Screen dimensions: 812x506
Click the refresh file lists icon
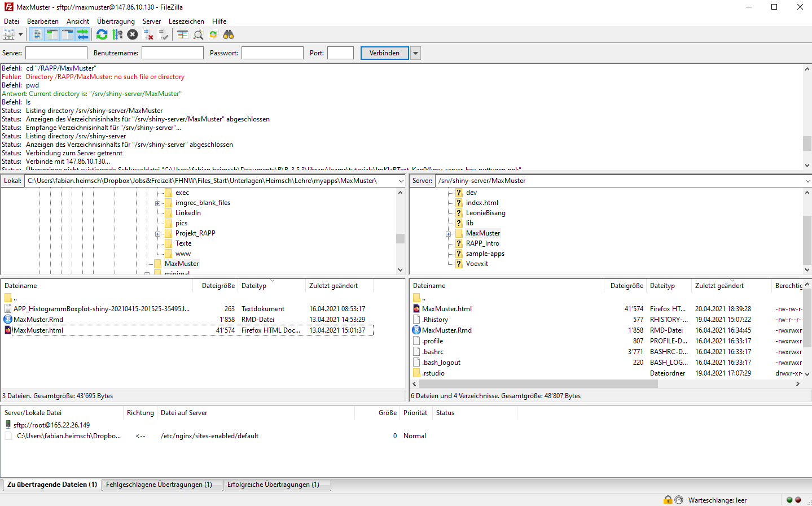click(102, 34)
